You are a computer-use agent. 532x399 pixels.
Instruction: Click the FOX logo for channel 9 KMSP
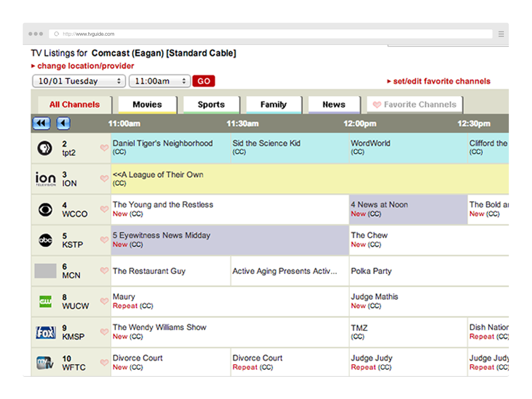pos(45,332)
